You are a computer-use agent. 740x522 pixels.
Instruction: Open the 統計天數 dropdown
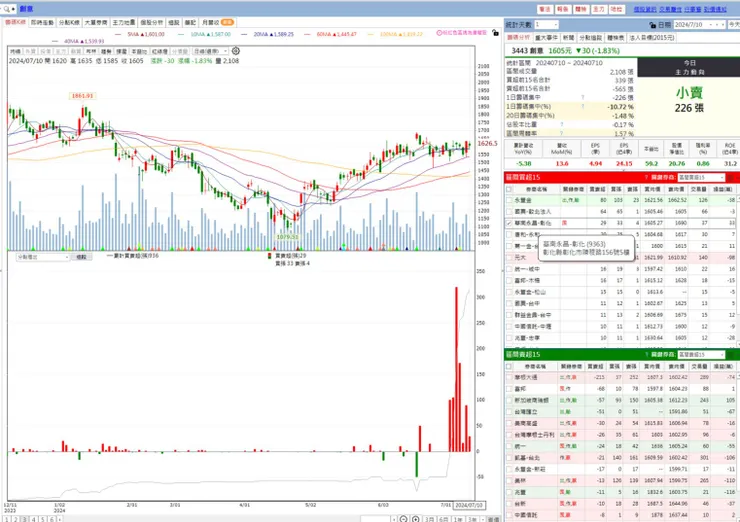(547, 25)
